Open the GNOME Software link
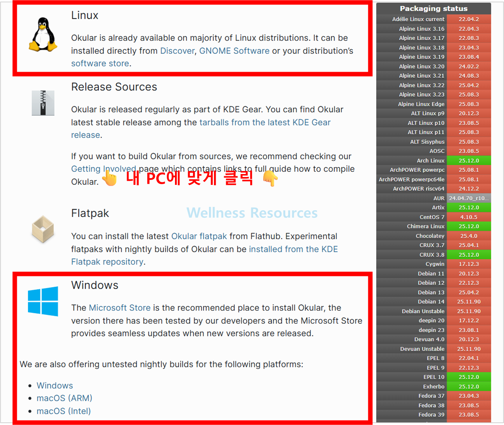The width and height of the screenshot is (504, 425). coord(234,51)
